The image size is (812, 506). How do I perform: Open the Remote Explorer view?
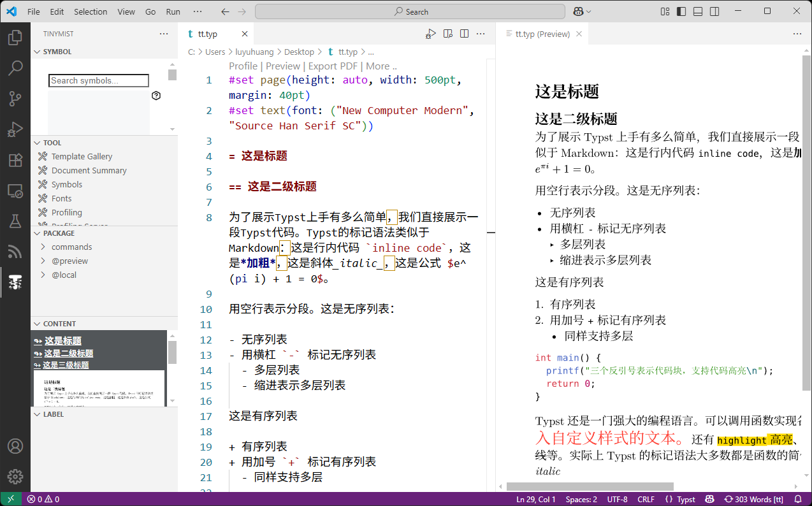(15, 191)
